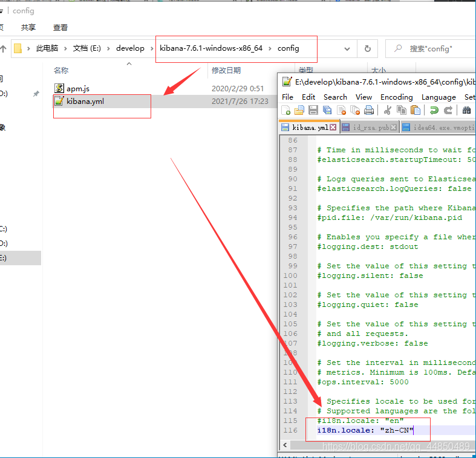Image resolution: width=476 pixels, height=458 pixels.
Task: Click the folder icon in the address bar
Action: pos(18,48)
